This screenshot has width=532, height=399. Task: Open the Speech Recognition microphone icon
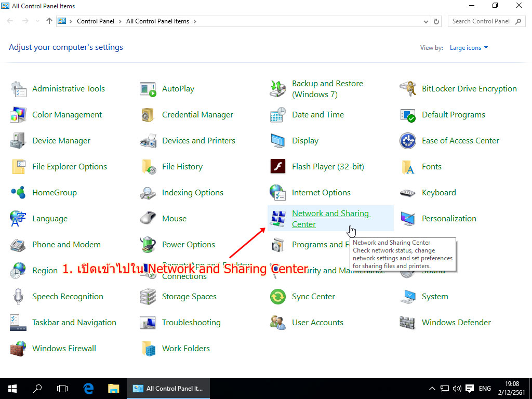[x=18, y=297]
